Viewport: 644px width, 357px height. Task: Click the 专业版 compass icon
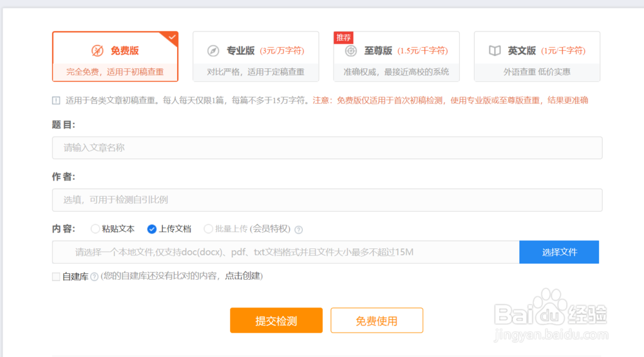click(x=213, y=51)
